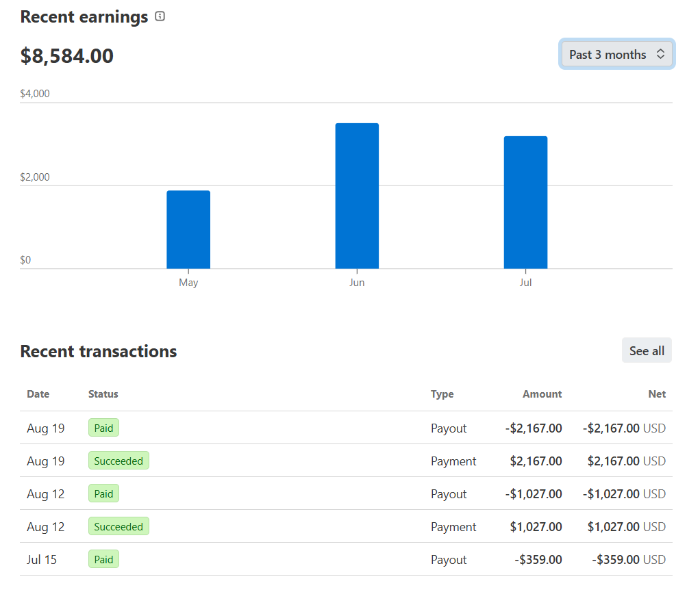
Task: Click Payout type in Jul 15 row
Action: [x=449, y=560]
